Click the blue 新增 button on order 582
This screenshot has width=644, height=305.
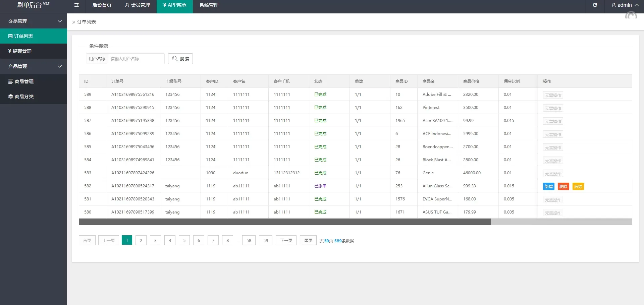pyautogui.click(x=548, y=186)
